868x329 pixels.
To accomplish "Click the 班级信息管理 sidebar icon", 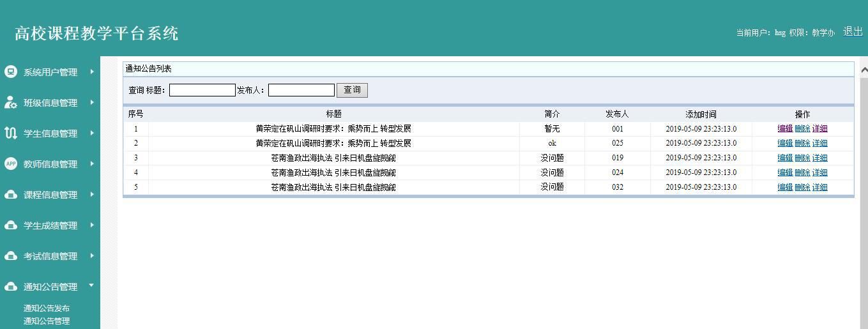I will [11, 102].
